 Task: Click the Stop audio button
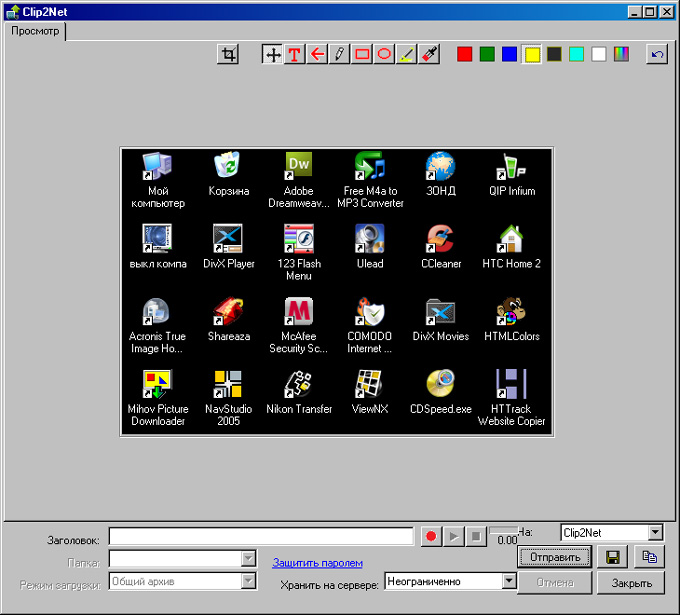click(476, 536)
